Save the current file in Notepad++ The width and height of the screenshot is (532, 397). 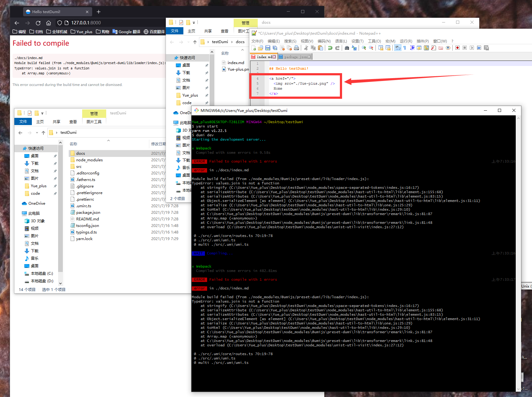pos(268,48)
